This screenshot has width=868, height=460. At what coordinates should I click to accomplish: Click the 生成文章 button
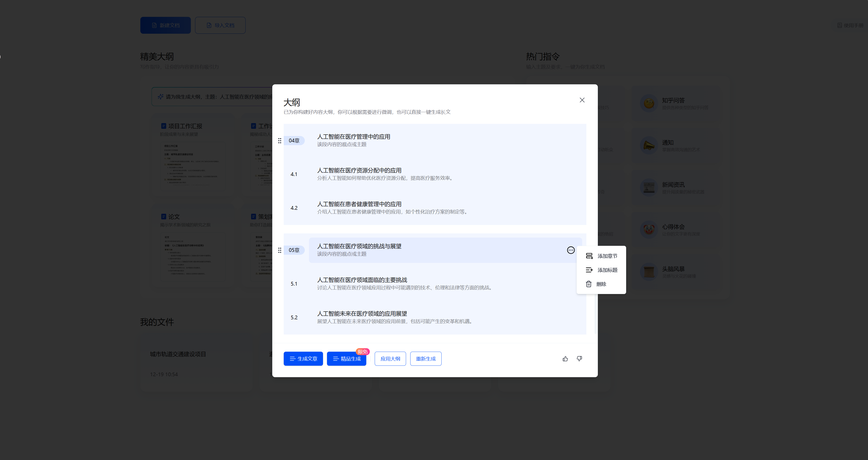coord(303,359)
